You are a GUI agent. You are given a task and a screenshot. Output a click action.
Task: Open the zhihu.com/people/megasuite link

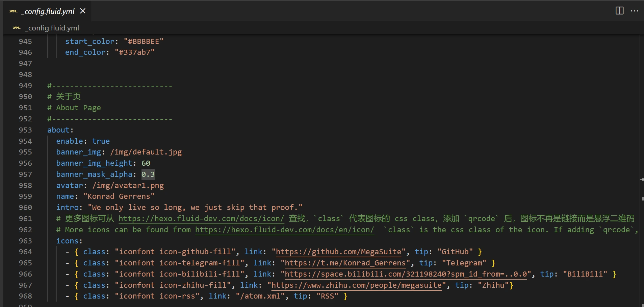tap(356, 285)
